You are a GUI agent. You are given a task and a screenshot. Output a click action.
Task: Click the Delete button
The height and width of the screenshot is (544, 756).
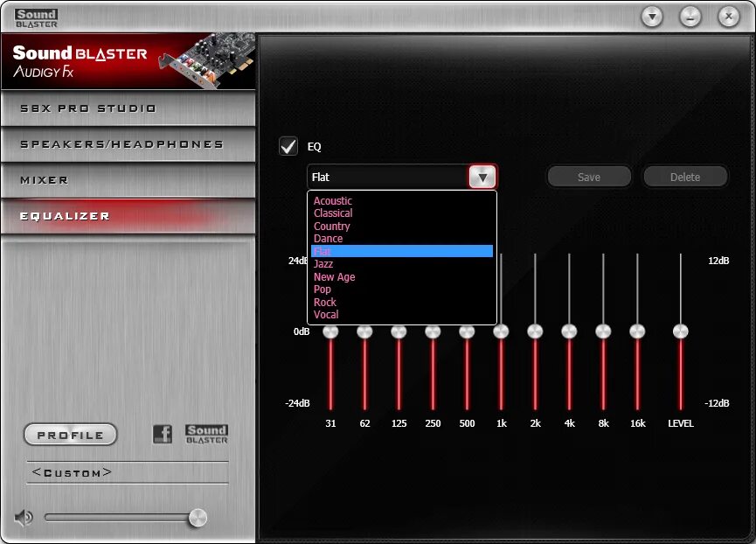click(x=685, y=177)
